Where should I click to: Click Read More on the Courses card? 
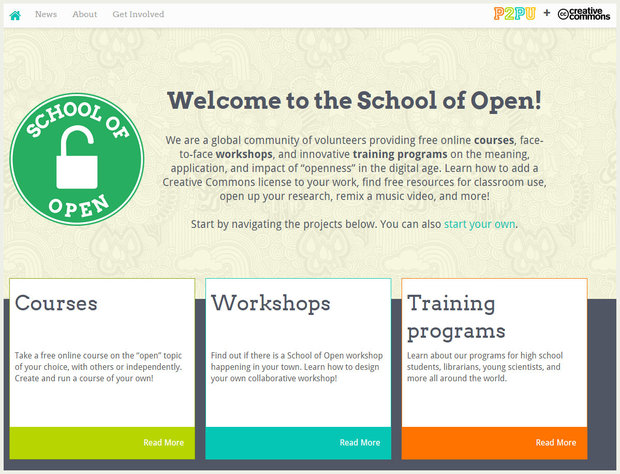[163, 442]
